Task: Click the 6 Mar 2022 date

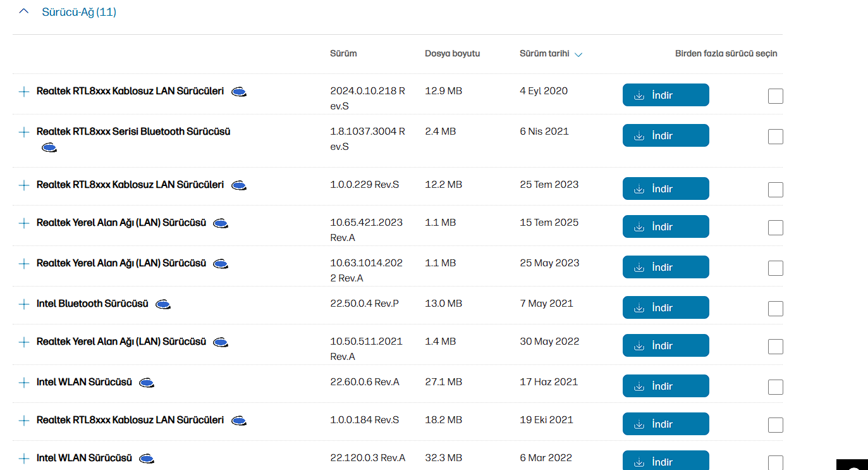Action: tap(546, 458)
